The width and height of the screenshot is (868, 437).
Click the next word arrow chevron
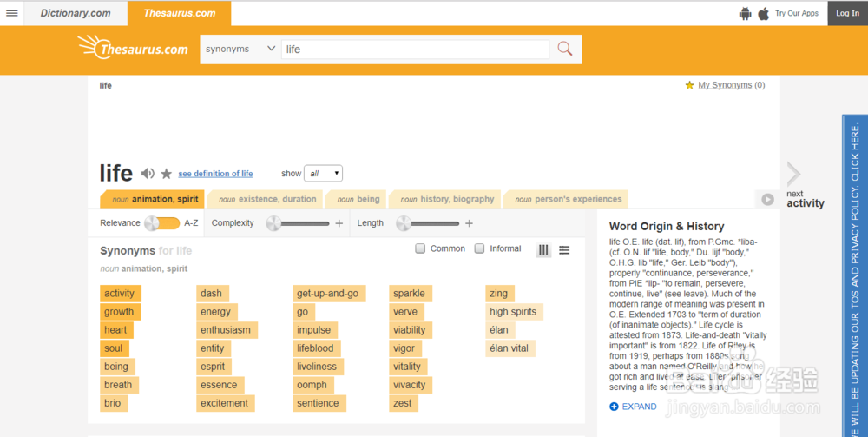794,174
